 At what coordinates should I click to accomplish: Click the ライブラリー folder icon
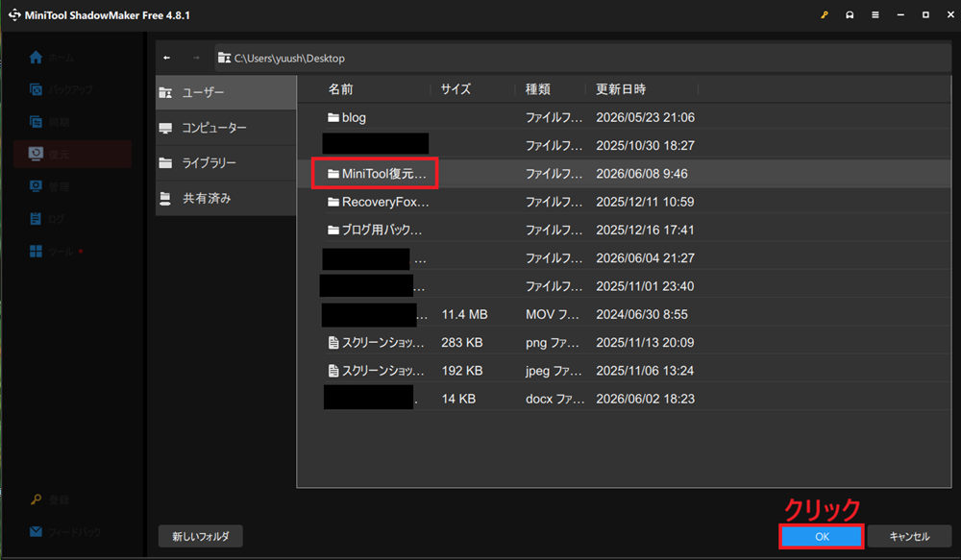(x=165, y=163)
